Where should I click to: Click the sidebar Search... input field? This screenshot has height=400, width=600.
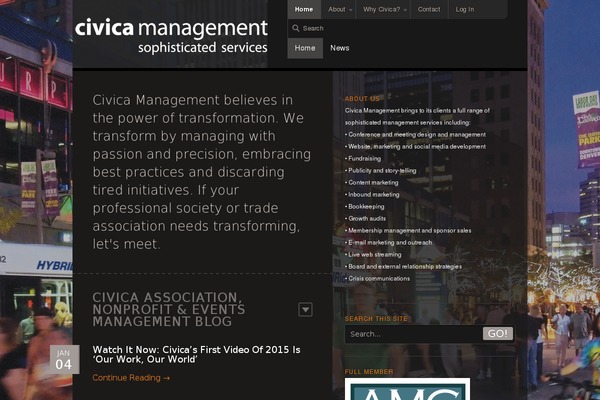(413, 334)
